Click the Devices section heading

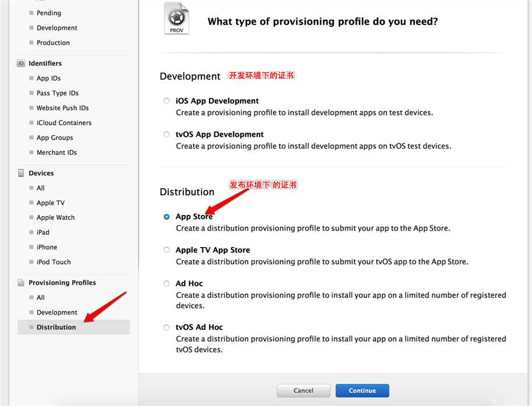pos(41,173)
